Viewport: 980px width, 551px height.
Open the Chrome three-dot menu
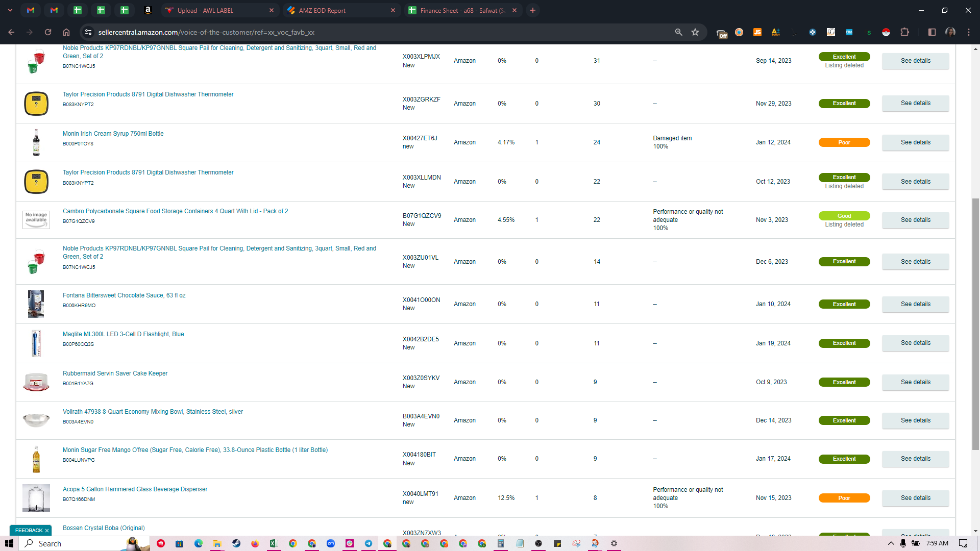[969, 32]
